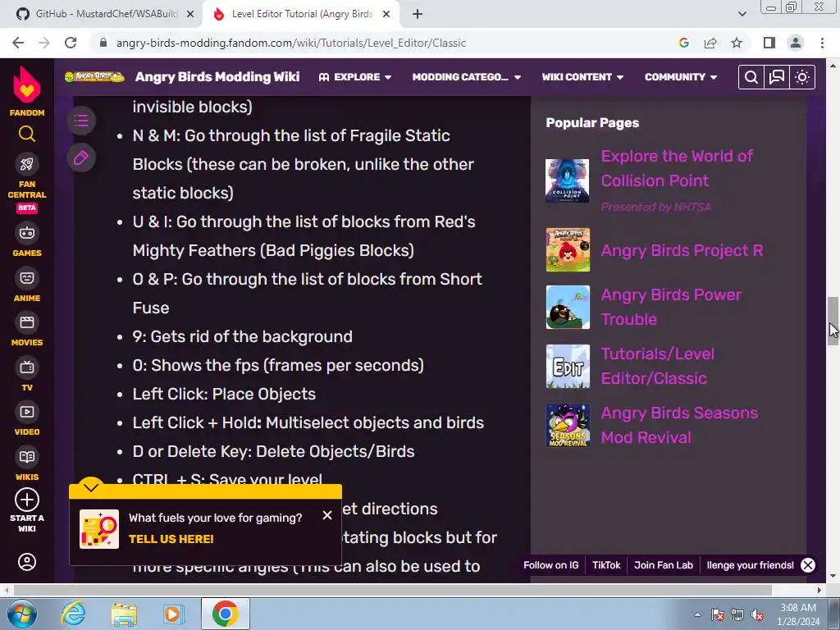Click the Angry Birds Modding Wiki title
Viewport: 840px width, 630px height.
point(217,76)
